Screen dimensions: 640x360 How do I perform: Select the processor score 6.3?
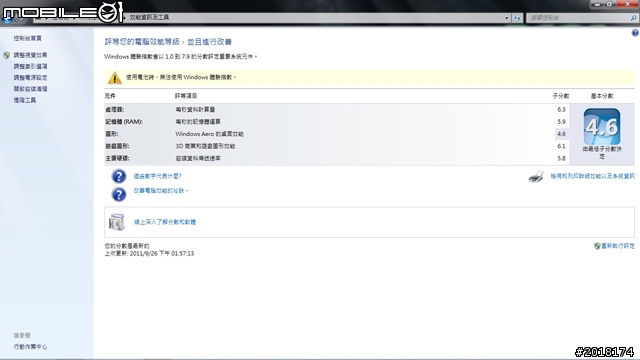click(x=561, y=109)
